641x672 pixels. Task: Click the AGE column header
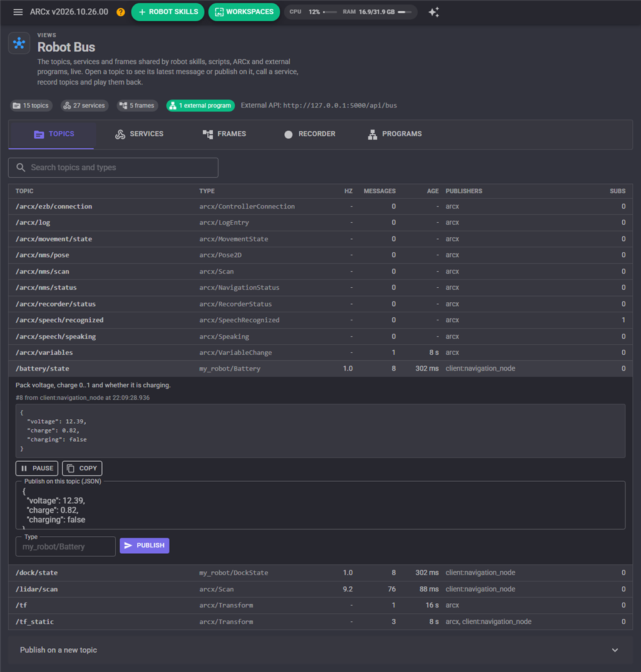pyautogui.click(x=433, y=191)
